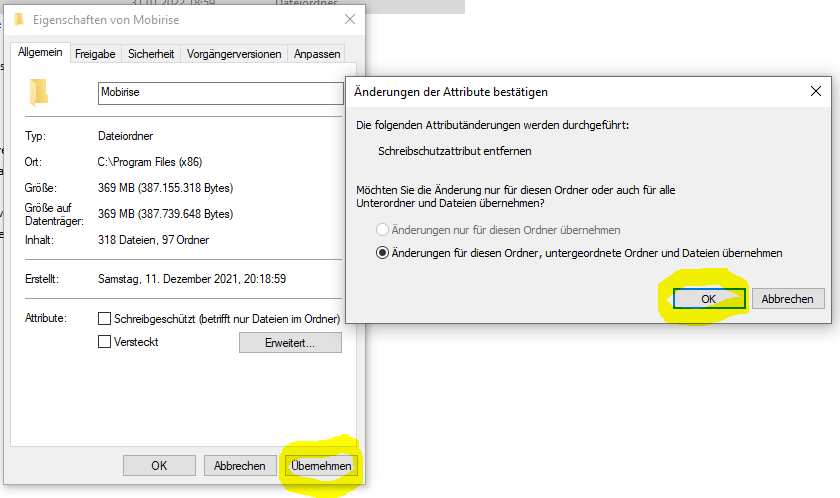
Task: Open the Erweitert... attributes dialog
Action: (290, 343)
